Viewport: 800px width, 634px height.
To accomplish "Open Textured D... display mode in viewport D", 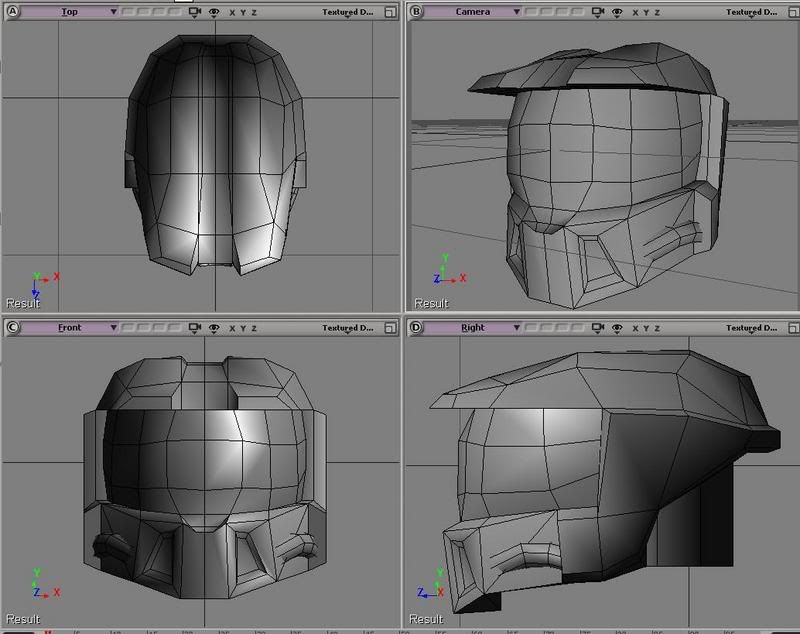I will click(x=752, y=328).
